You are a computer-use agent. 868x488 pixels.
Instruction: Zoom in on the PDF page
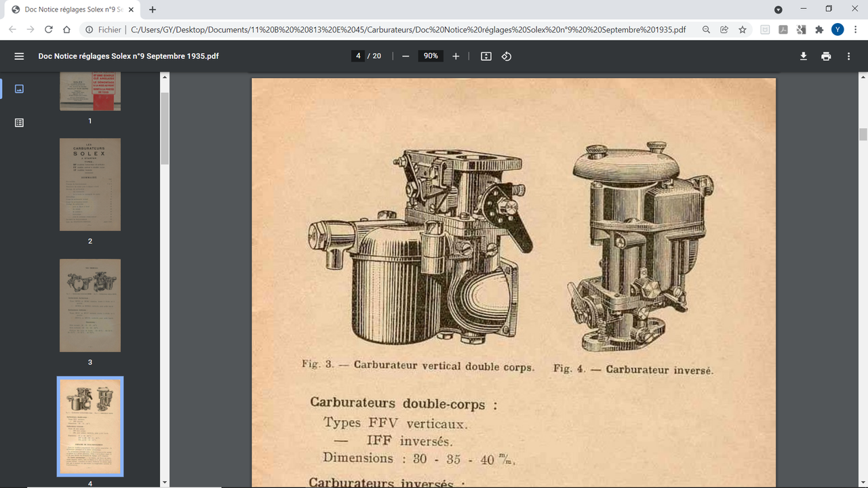point(456,56)
